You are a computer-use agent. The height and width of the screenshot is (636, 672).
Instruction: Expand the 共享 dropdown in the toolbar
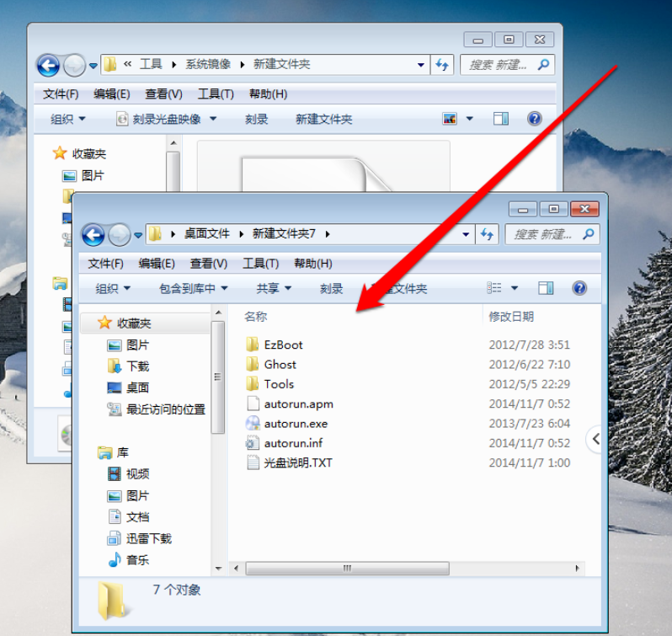click(x=274, y=288)
